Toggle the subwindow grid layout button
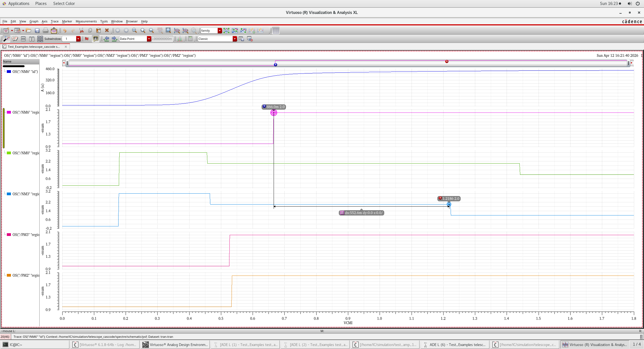This screenshot has width=644, height=349. point(40,39)
